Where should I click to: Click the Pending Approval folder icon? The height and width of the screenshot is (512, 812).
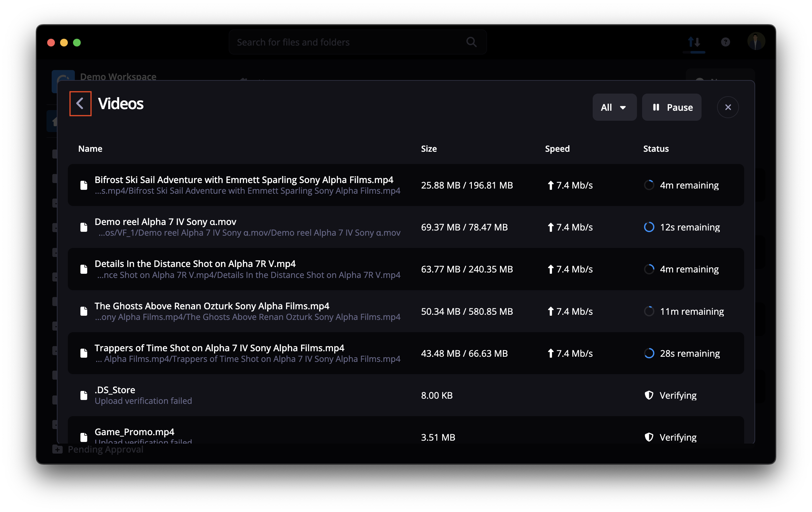tap(57, 449)
